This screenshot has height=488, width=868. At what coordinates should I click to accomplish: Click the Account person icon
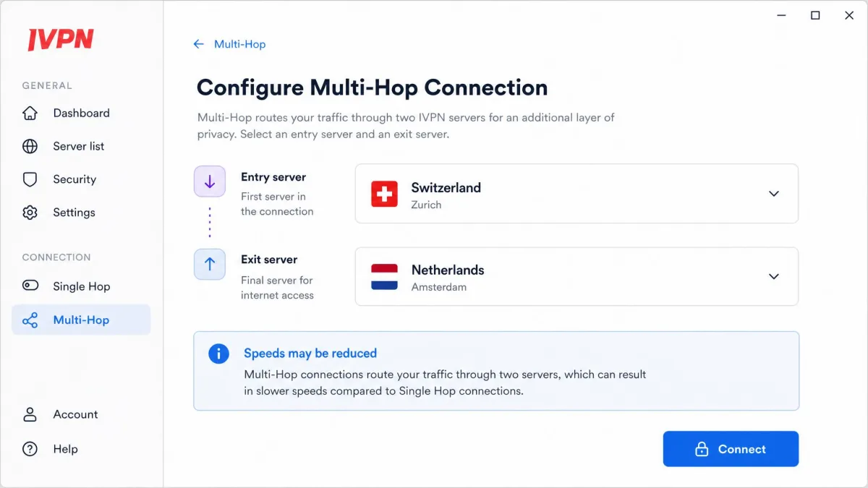click(x=30, y=414)
